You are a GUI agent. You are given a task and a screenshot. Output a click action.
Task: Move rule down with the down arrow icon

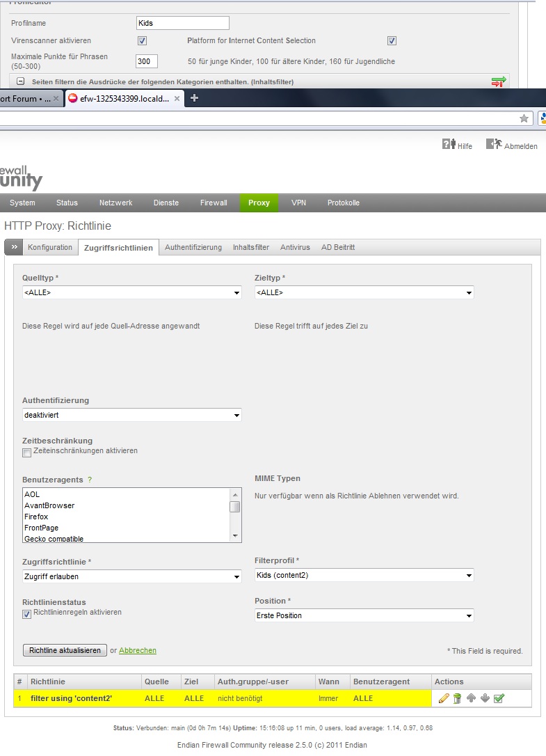click(x=485, y=699)
